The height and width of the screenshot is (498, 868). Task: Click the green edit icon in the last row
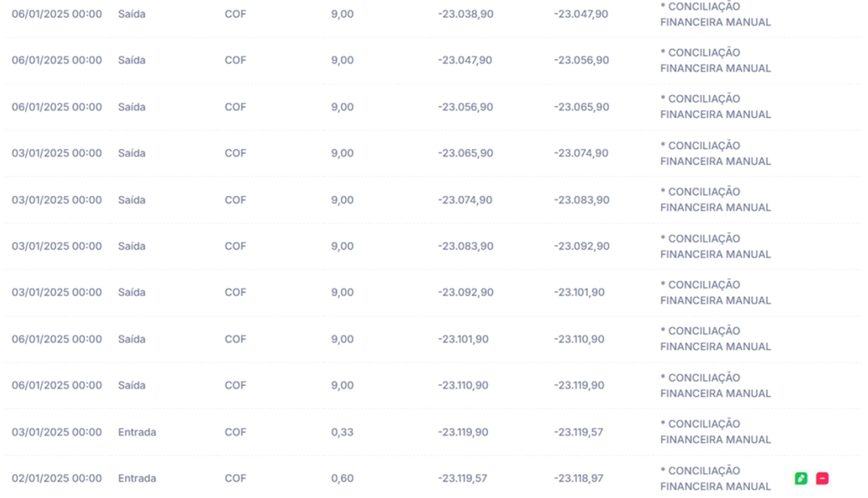pyautogui.click(x=801, y=478)
